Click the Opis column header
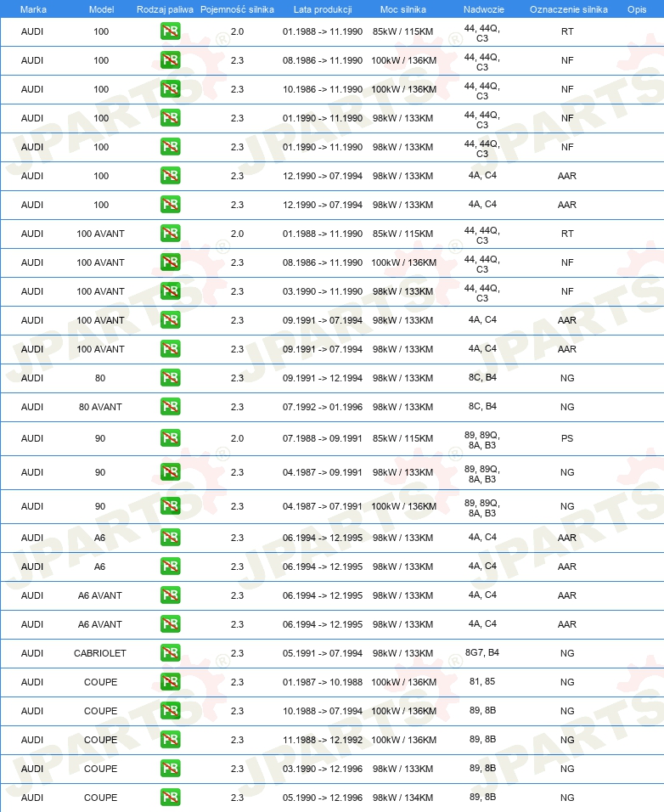The height and width of the screenshot is (812, 664). tap(637, 9)
